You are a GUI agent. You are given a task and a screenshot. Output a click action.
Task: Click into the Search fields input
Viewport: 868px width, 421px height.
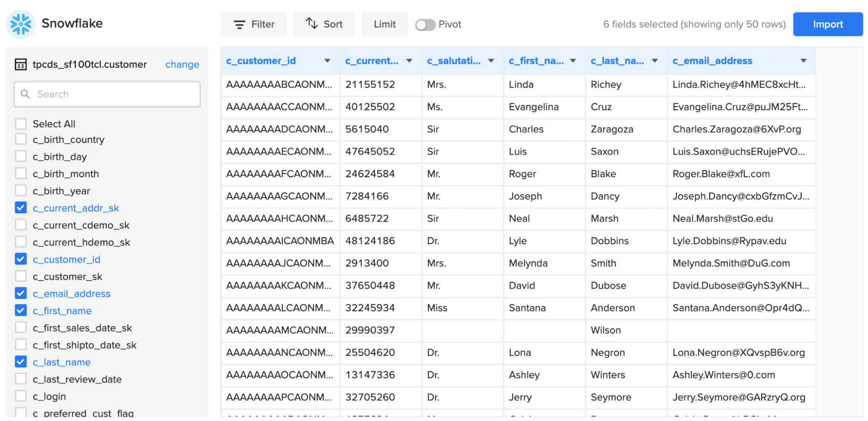pyautogui.click(x=107, y=94)
